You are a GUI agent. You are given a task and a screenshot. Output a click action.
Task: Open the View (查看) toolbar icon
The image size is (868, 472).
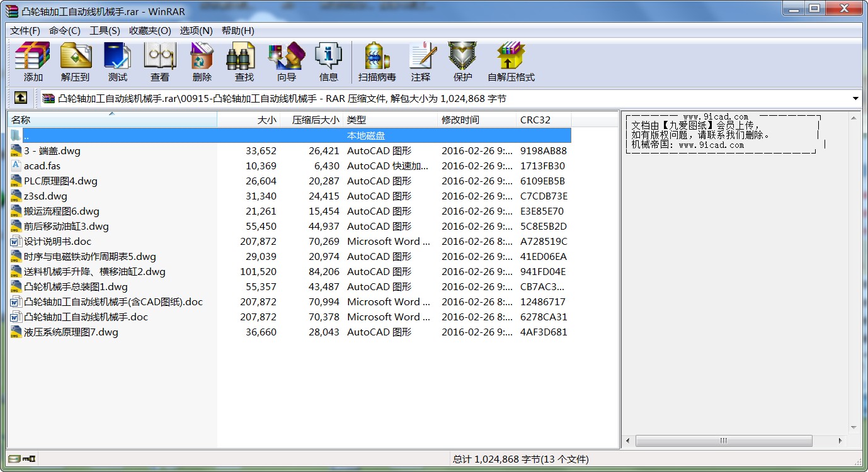coord(159,62)
